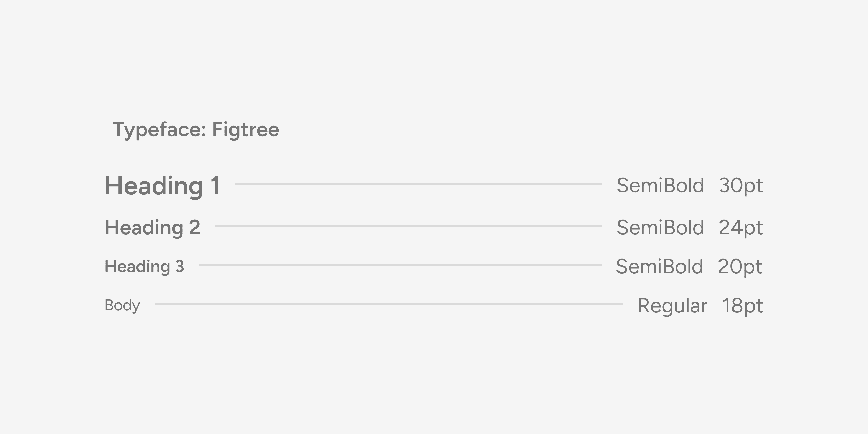This screenshot has height=434, width=868.
Task: Click the Regular weight label
Action: [x=672, y=306]
